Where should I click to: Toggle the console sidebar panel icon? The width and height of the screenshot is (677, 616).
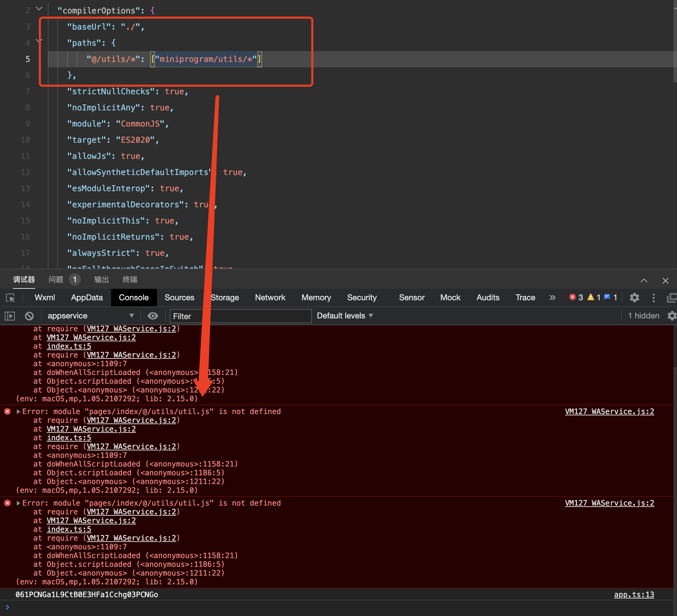coord(10,316)
